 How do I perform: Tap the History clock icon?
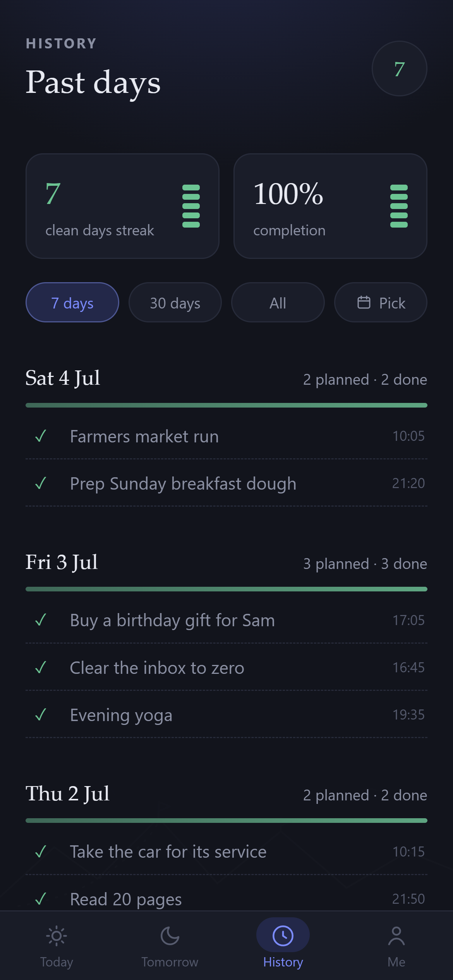point(283,935)
